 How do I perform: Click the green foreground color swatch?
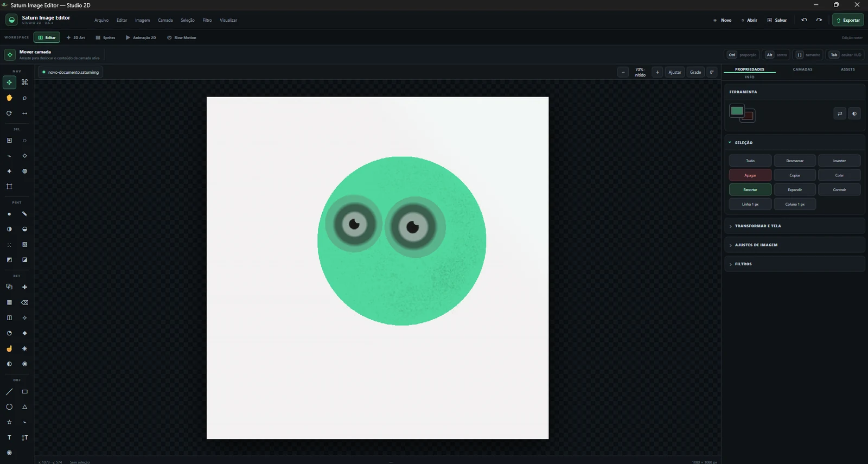click(x=737, y=111)
